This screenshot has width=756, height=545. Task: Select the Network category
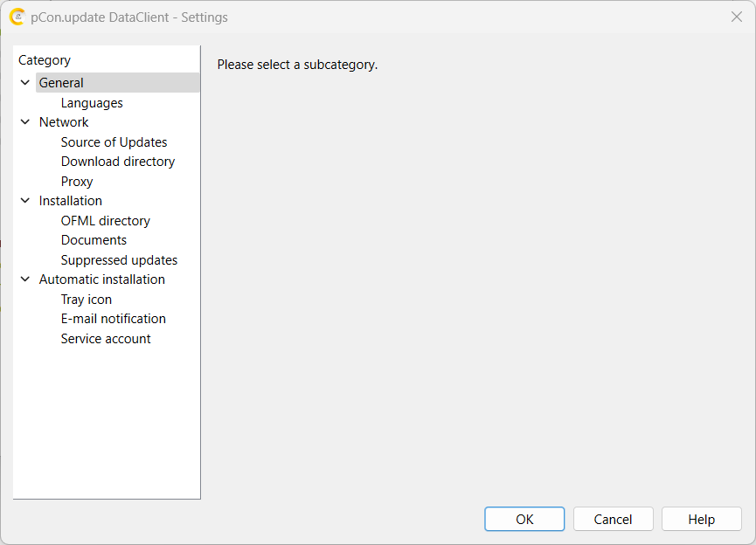click(x=64, y=122)
